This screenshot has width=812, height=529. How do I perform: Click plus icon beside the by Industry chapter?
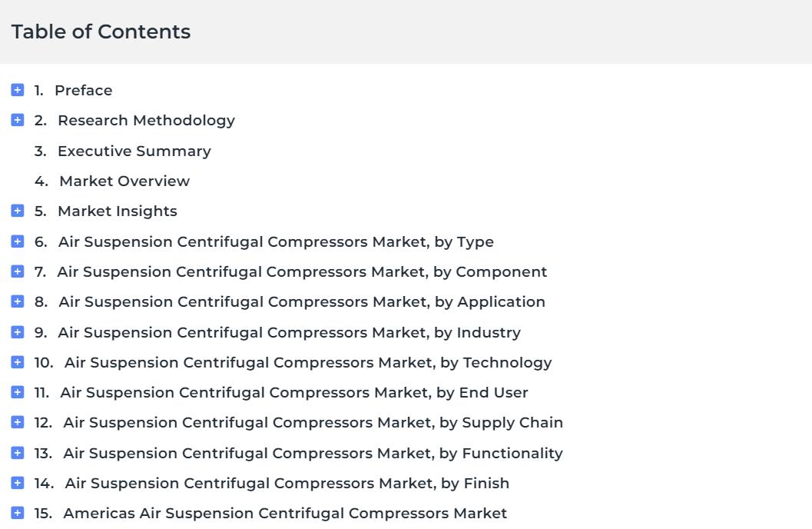(18, 332)
